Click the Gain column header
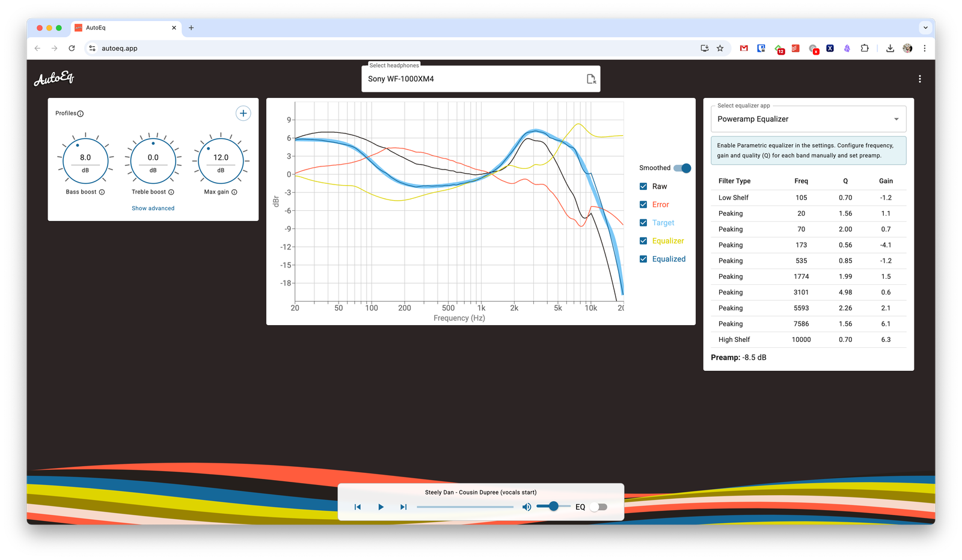Screen dimensions: 962x560 (886, 181)
